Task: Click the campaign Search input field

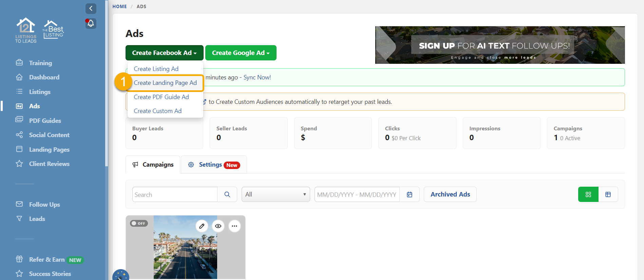Action: pos(174,194)
